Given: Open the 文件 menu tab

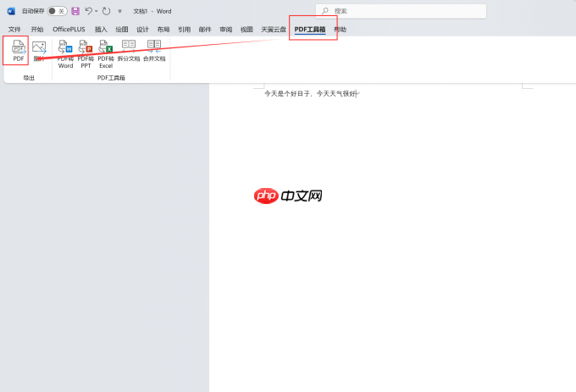Looking at the screenshot, I should pyautogui.click(x=14, y=30).
